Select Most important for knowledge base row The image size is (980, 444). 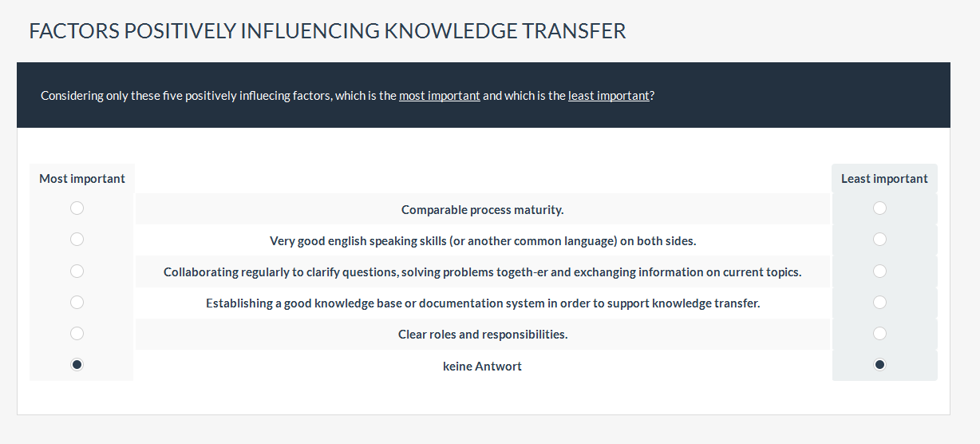coord(77,303)
